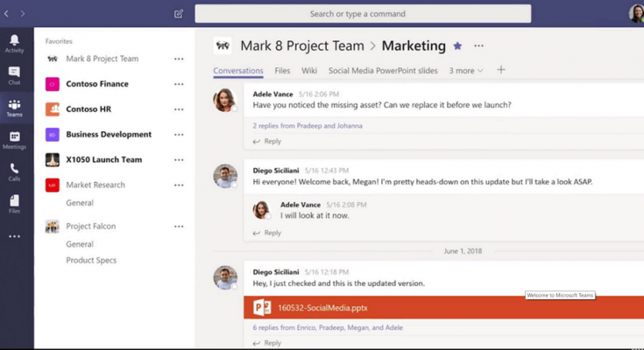
Task: Show more apps ellipsis in left rail
Action: click(14, 236)
